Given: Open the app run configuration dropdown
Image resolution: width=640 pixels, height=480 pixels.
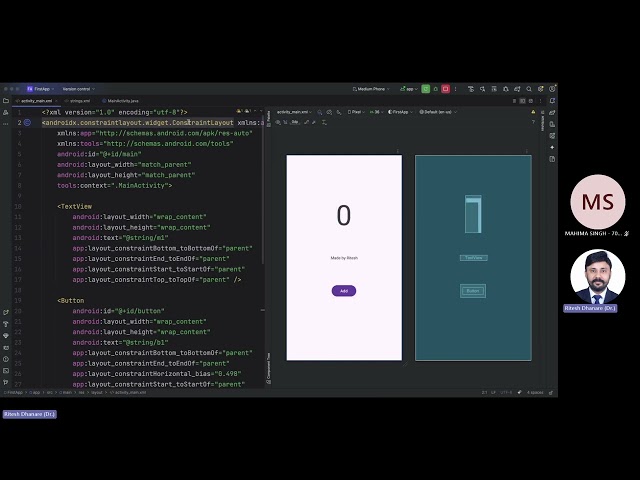Looking at the screenshot, I should (409, 89).
